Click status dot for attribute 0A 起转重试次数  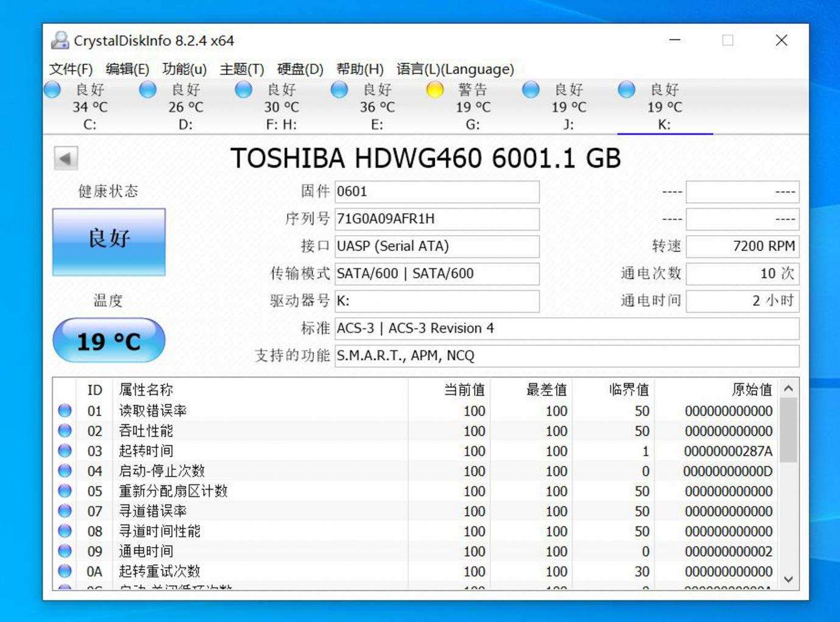coord(65,571)
